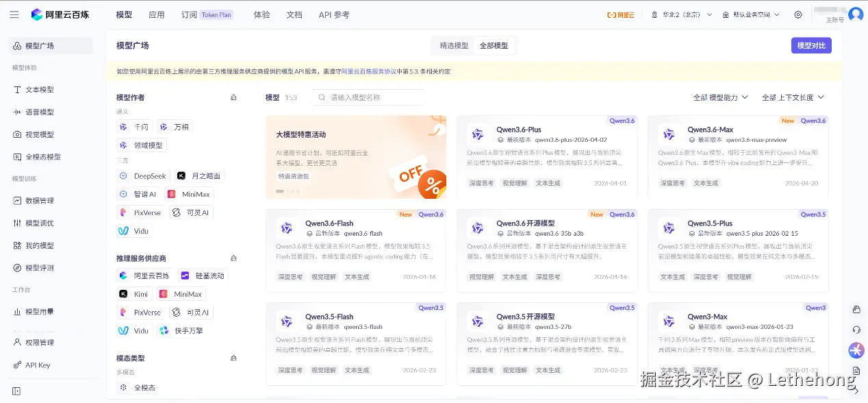
Task: Collapse the sidebar using the bottom-left panel icon
Action: [16, 391]
